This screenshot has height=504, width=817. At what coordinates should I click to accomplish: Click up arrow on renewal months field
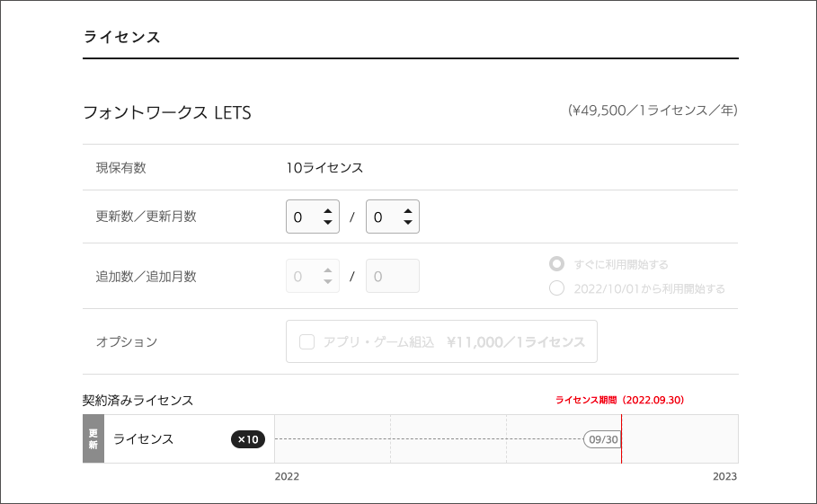pyautogui.click(x=408, y=211)
